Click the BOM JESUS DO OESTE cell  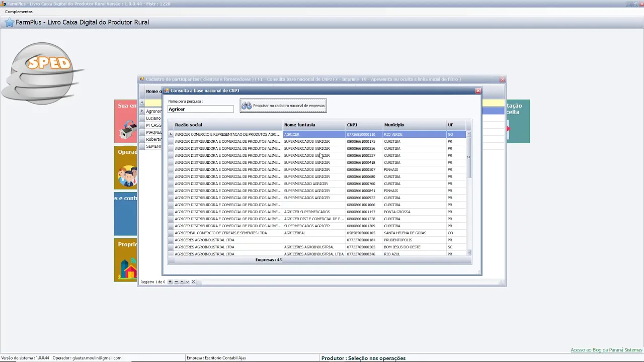[x=415, y=247]
